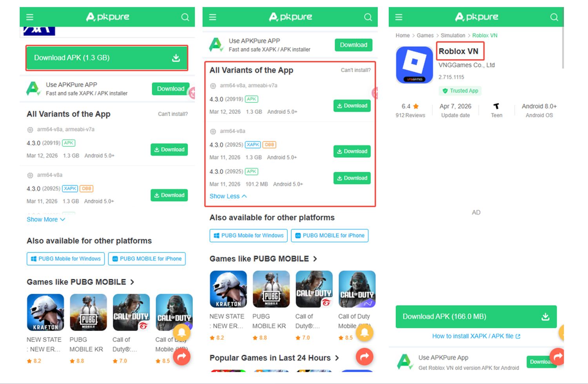Go to Simulation breadcrumb
588x384 pixels.
(x=453, y=35)
